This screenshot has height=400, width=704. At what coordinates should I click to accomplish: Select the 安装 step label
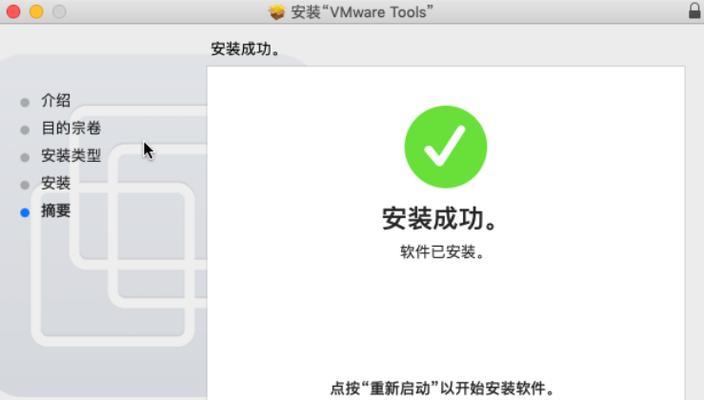click(x=56, y=183)
